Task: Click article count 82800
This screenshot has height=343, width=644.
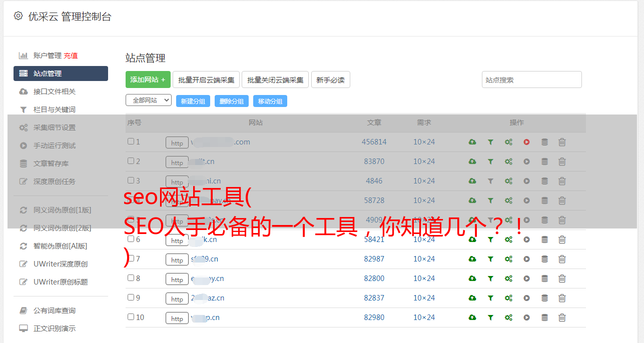Action: 374,278
